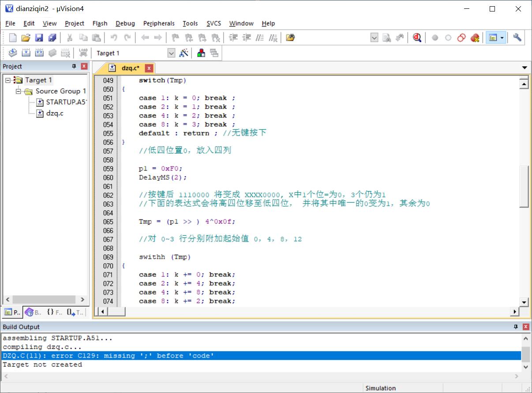Pin the Project panel with autohide pin
This screenshot has height=393, width=532.
(74, 66)
